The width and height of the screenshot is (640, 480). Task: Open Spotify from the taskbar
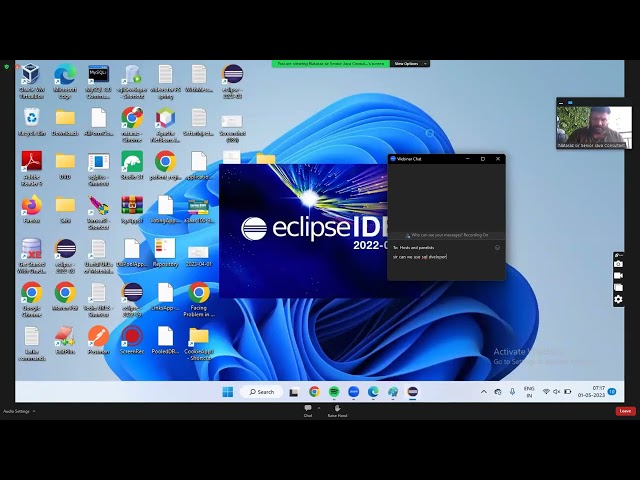coord(334,392)
